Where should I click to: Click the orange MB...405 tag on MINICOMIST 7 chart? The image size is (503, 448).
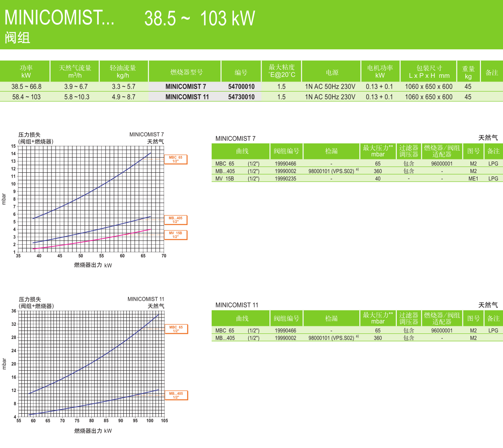[175, 220]
